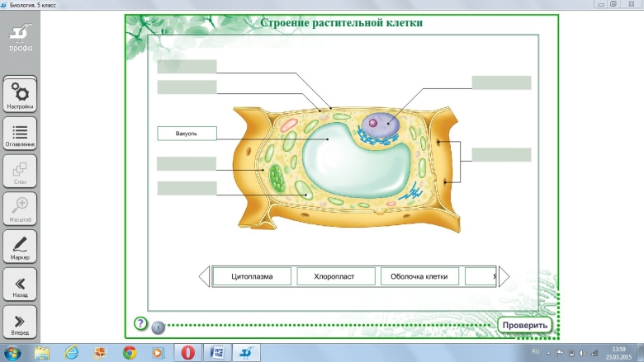Viewport: 644px width, 362px height.
Task: Go forward with the Вперед button
Action: point(20,322)
